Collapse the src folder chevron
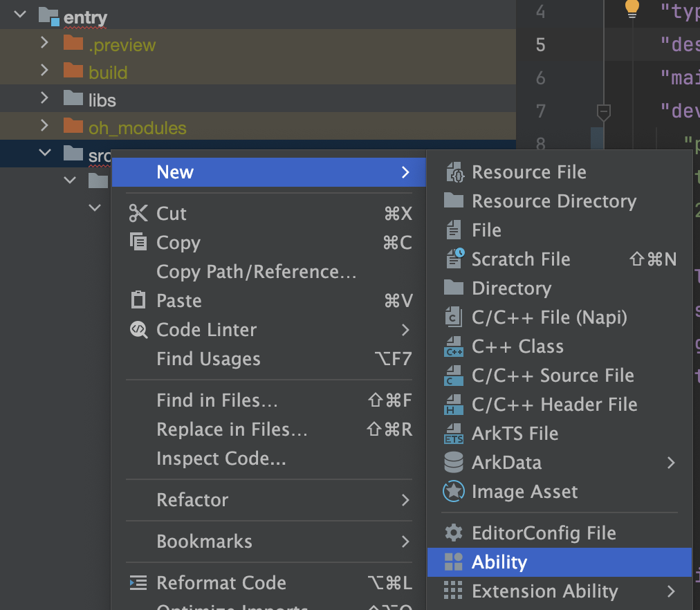The width and height of the screenshot is (700, 610). tap(45, 153)
